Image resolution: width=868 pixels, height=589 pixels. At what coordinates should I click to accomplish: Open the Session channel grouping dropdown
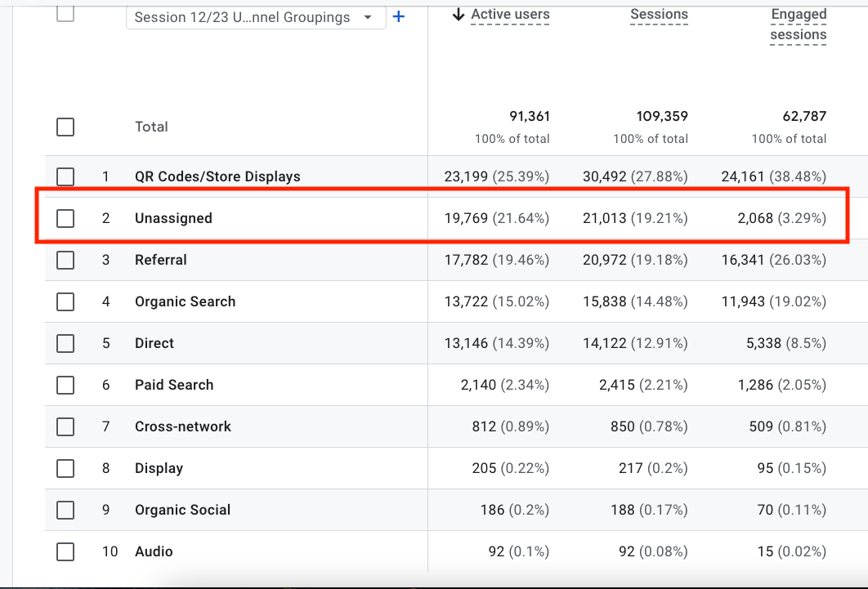(256, 16)
